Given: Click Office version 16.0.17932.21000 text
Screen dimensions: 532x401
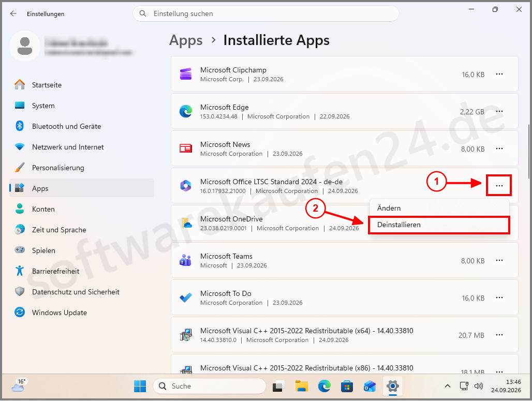Looking at the screenshot, I should tap(223, 191).
